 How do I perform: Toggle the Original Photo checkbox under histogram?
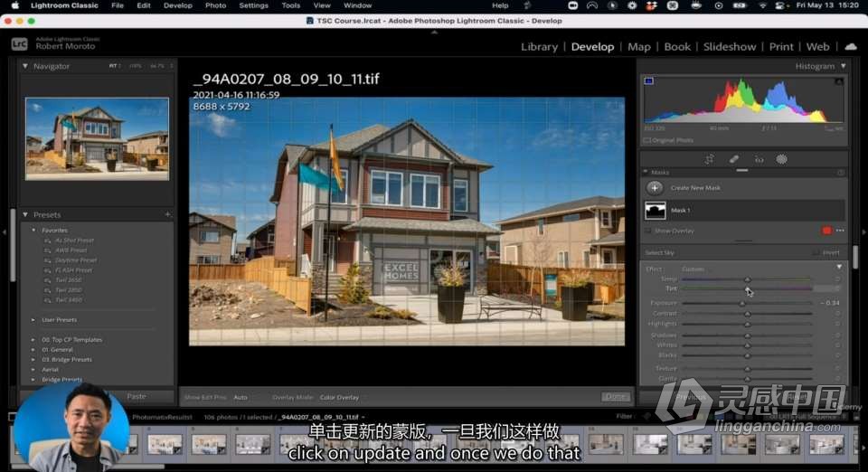tap(647, 140)
